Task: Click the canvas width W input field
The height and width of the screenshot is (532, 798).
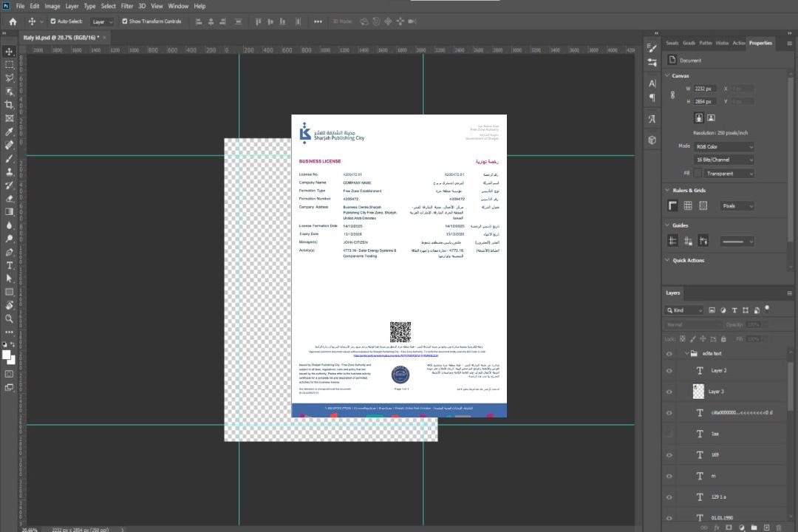Action: point(705,89)
